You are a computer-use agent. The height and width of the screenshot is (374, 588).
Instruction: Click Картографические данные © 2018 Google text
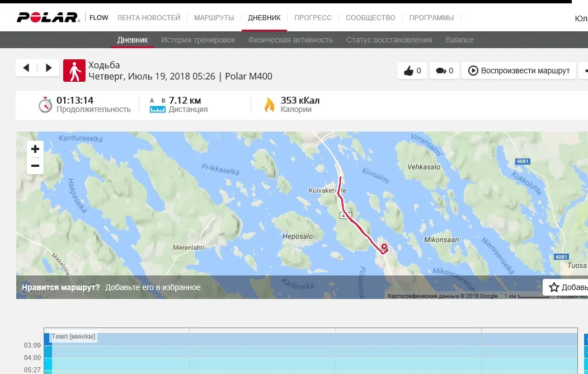pos(443,296)
